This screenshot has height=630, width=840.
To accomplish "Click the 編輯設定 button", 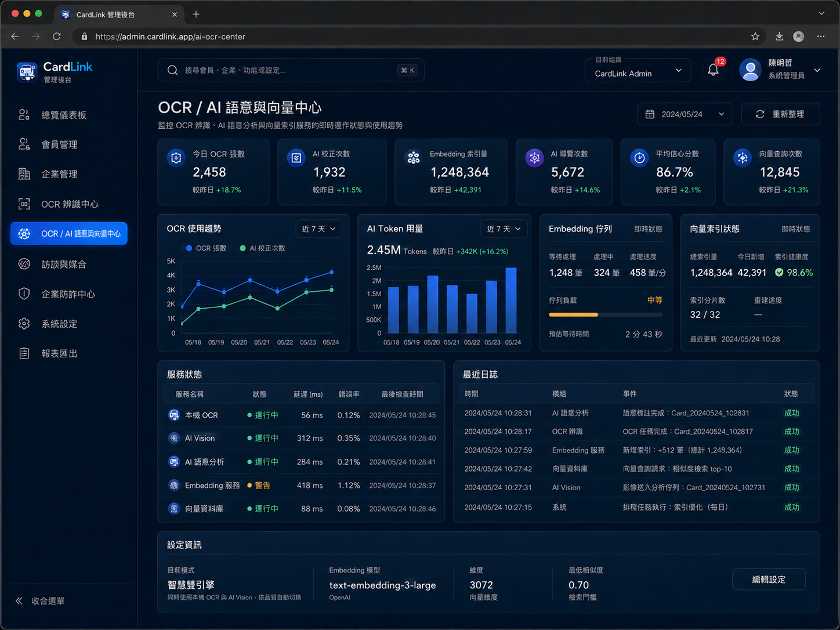I will tap(769, 580).
